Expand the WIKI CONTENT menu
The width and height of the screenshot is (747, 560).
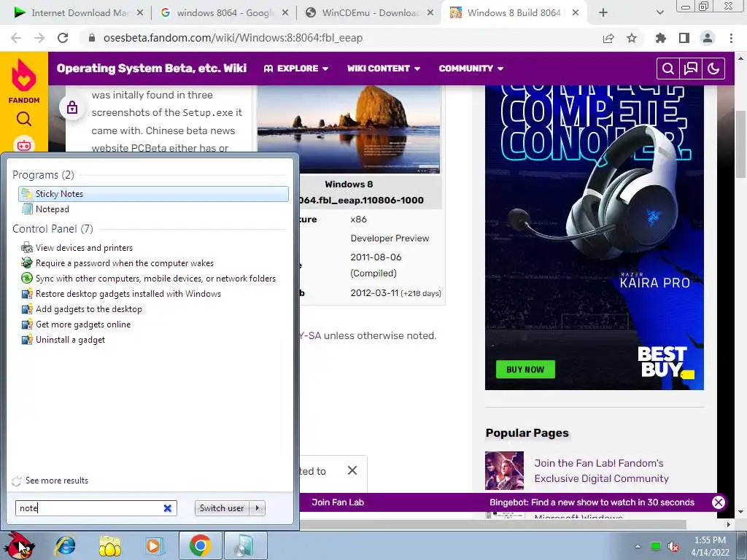point(384,69)
